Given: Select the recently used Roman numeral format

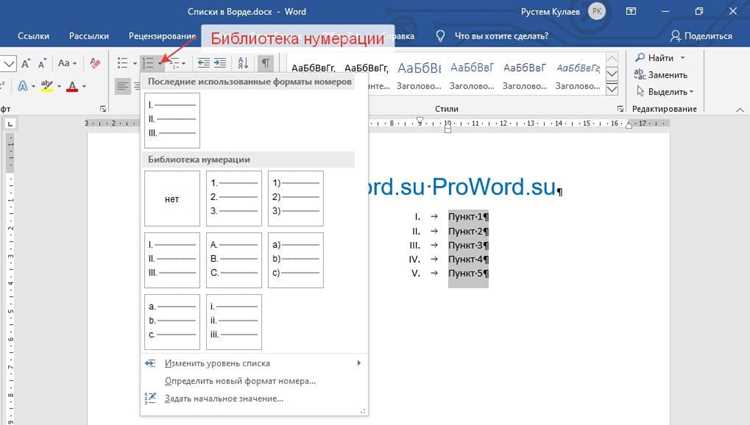Looking at the screenshot, I should tap(172, 120).
